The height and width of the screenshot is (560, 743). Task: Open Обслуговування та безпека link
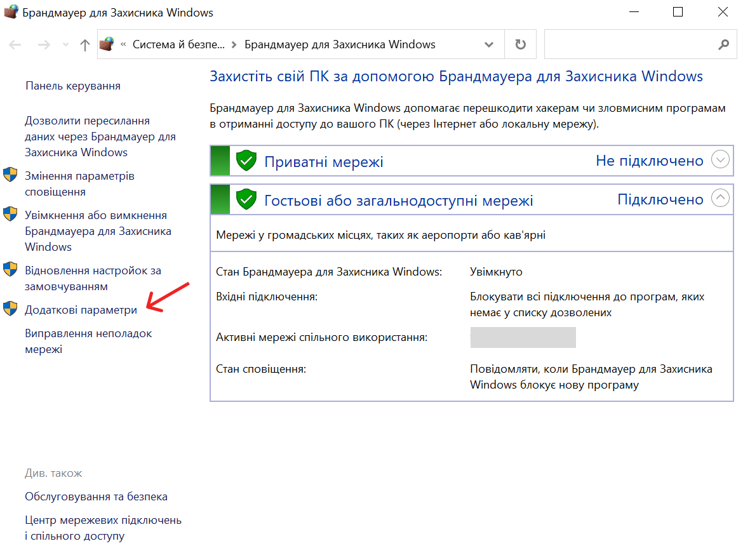click(x=96, y=497)
